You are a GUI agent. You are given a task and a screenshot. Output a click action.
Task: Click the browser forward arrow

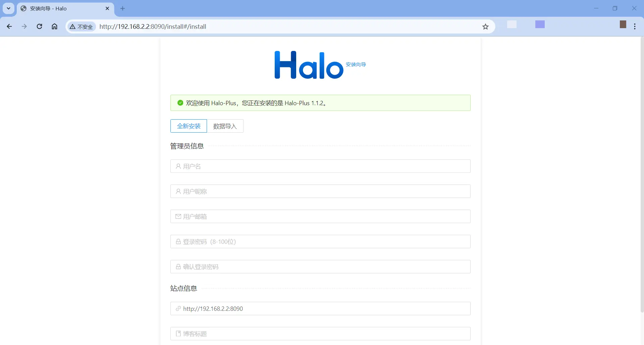click(x=24, y=26)
